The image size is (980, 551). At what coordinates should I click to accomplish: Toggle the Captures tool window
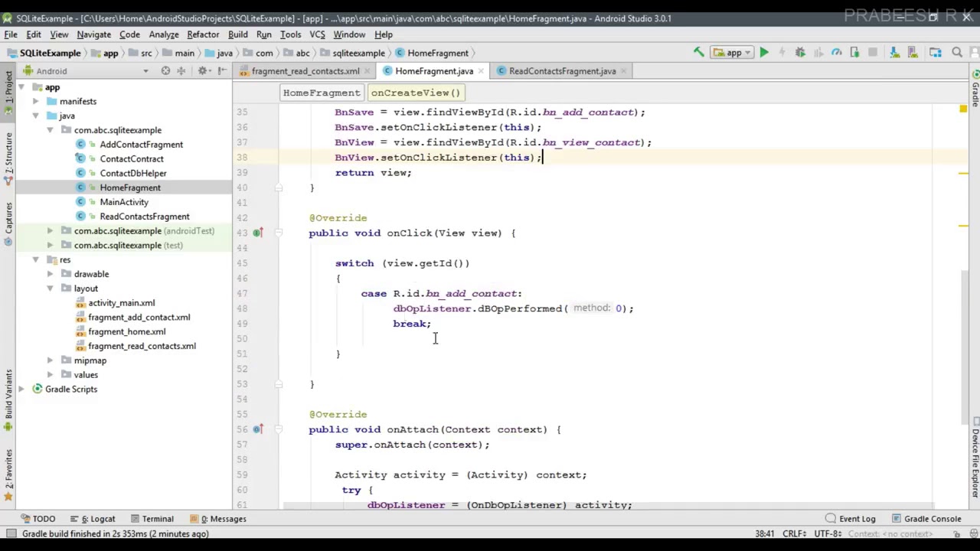click(8, 223)
